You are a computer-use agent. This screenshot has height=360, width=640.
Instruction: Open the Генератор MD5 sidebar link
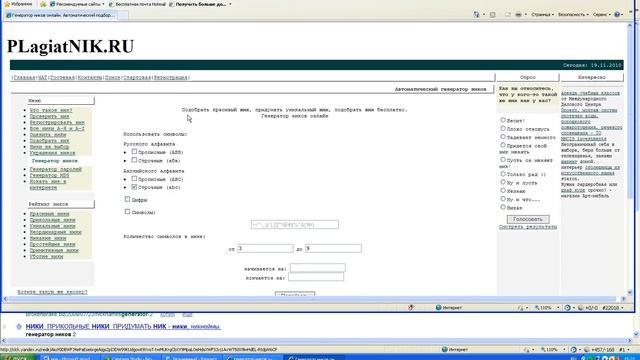pos(49,175)
